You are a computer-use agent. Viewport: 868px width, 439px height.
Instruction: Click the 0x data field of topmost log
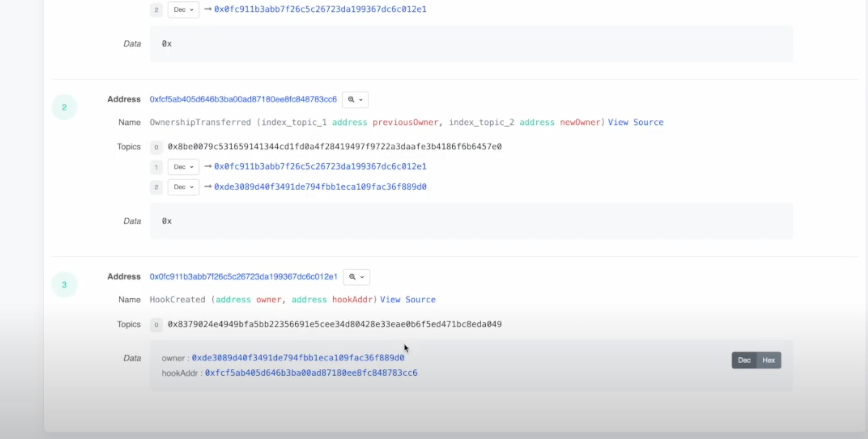point(471,44)
